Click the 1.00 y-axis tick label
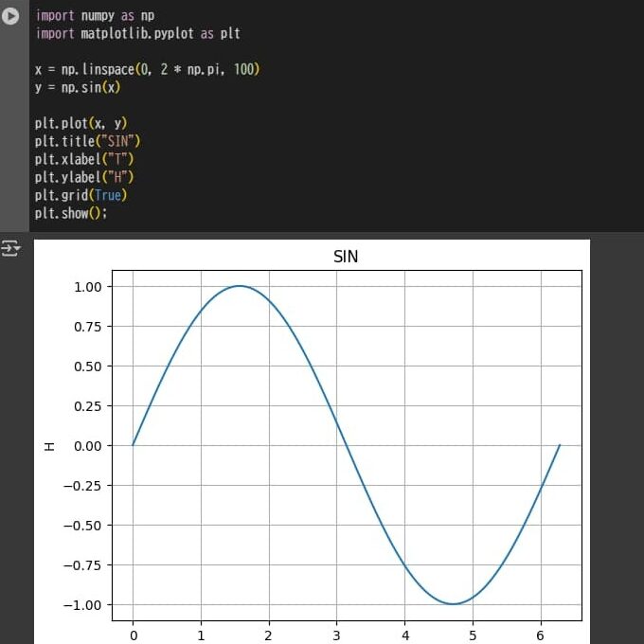This screenshot has height=644, width=644. (87, 287)
